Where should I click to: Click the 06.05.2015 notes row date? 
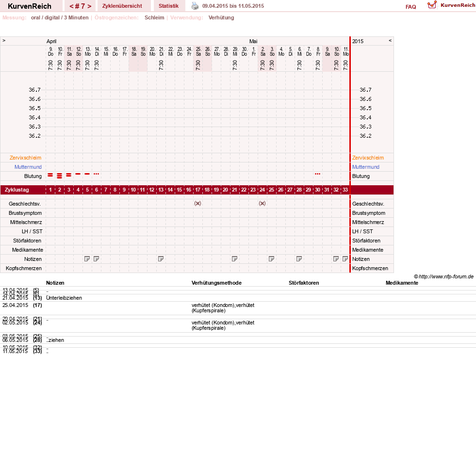point(15,340)
